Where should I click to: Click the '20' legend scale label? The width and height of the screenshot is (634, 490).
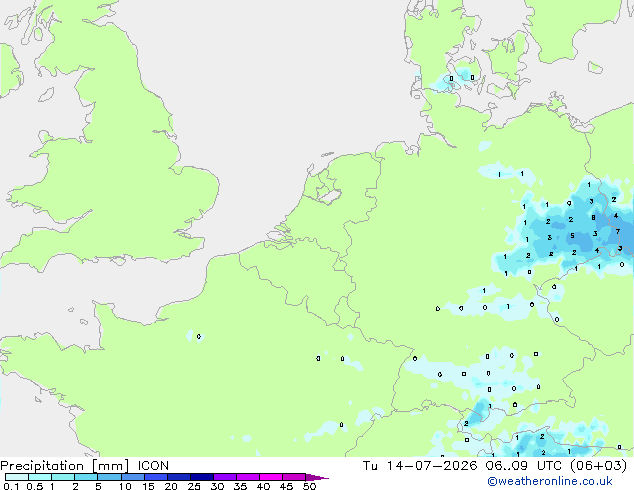pos(171,486)
